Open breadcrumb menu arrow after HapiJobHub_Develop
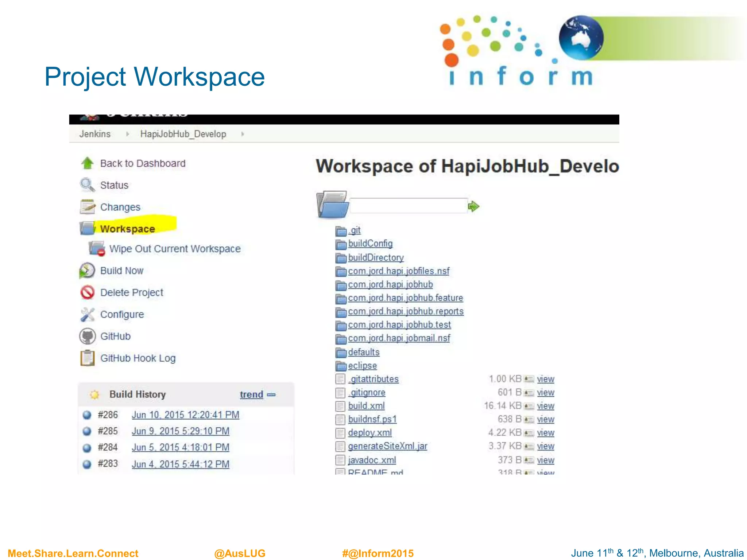This screenshot has height=560, width=747. tap(243, 134)
